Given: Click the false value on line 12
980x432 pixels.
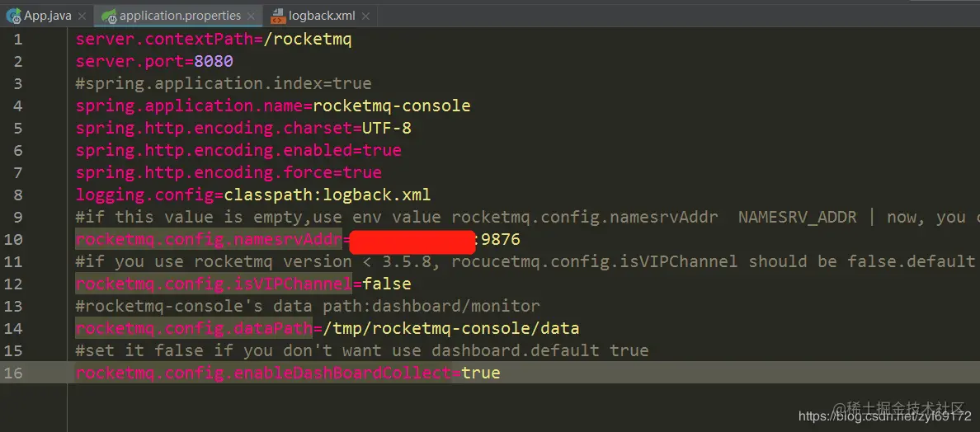Looking at the screenshot, I should tap(386, 284).
